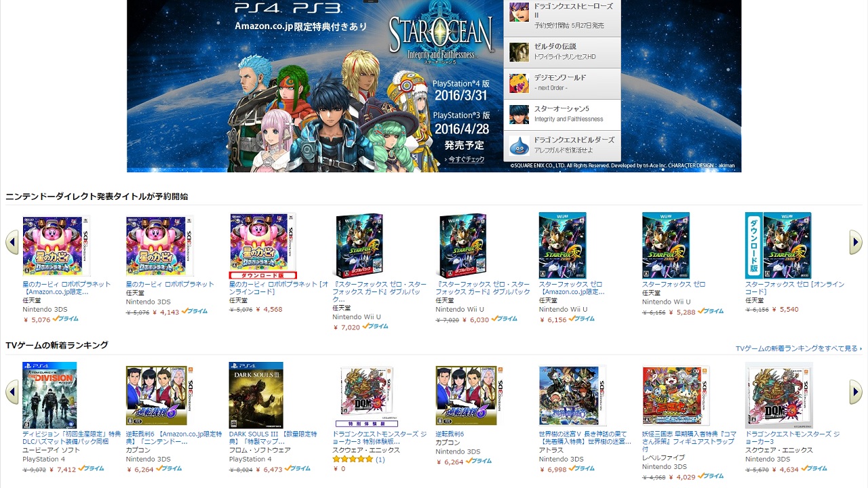This screenshot has height=488, width=868.
Task: Advance the TV game ranking carousel right
Action: tap(856, 391)
